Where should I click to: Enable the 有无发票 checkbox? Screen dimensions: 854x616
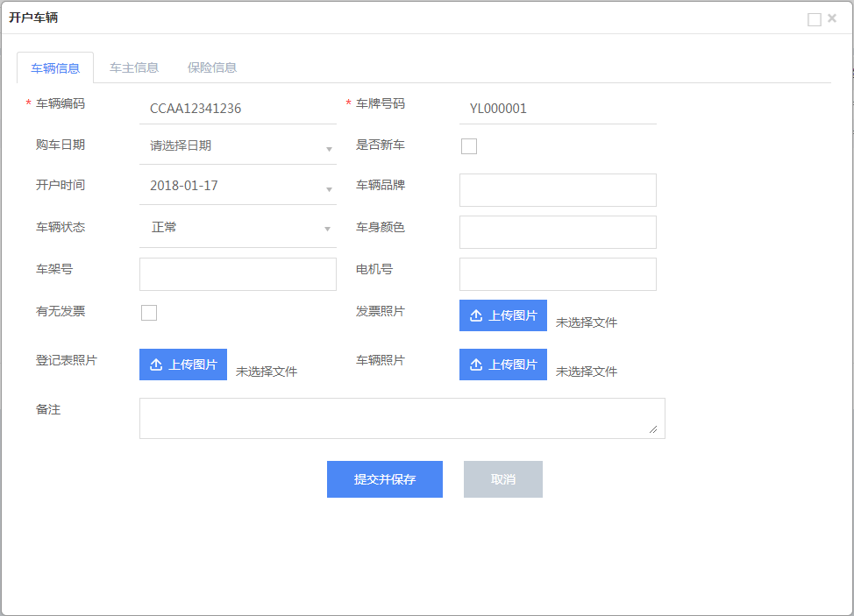coord(149,313)
